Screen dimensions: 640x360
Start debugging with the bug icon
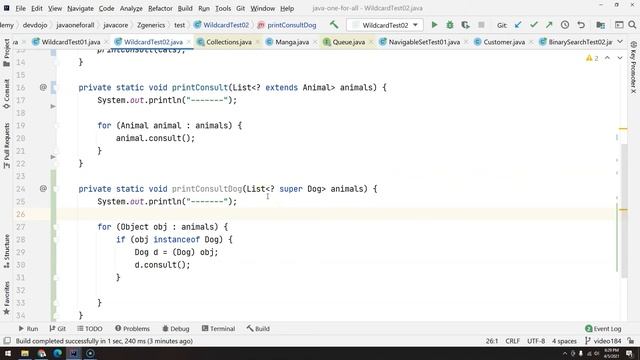coord(450,25)
